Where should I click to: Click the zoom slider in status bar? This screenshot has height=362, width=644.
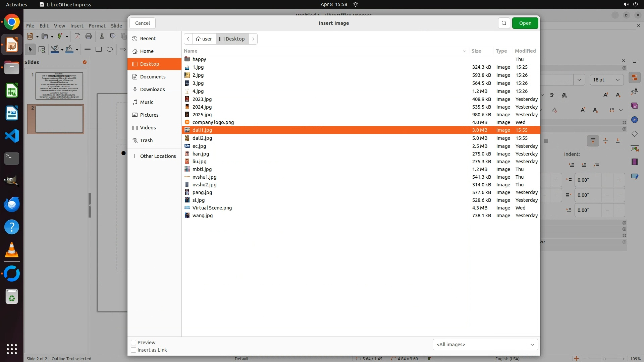coord(604,359)
